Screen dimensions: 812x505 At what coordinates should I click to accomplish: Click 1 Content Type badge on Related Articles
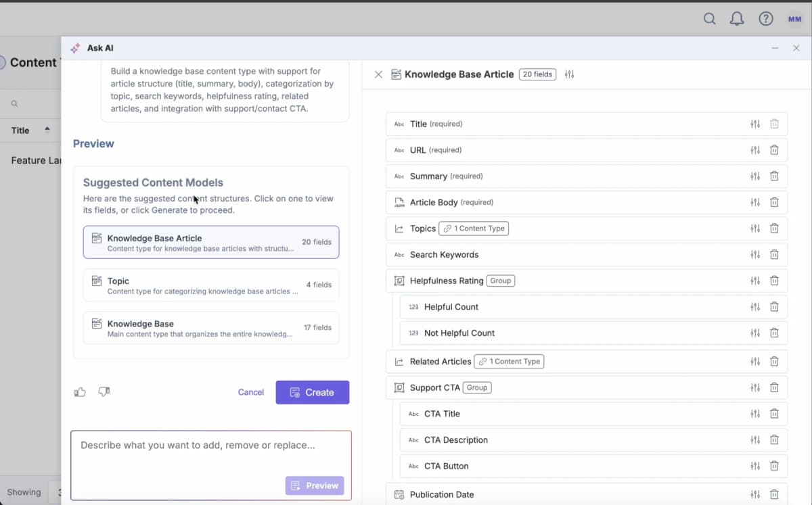509,362
